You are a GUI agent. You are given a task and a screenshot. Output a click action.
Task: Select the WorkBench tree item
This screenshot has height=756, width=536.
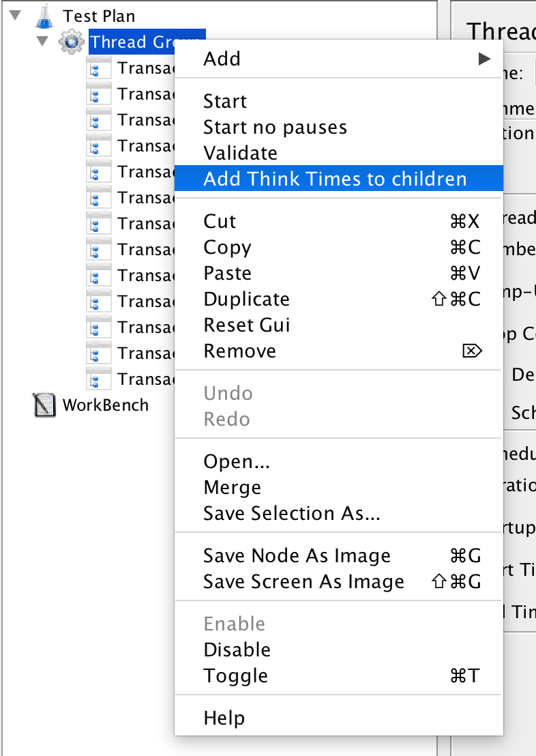coord(105,405)
